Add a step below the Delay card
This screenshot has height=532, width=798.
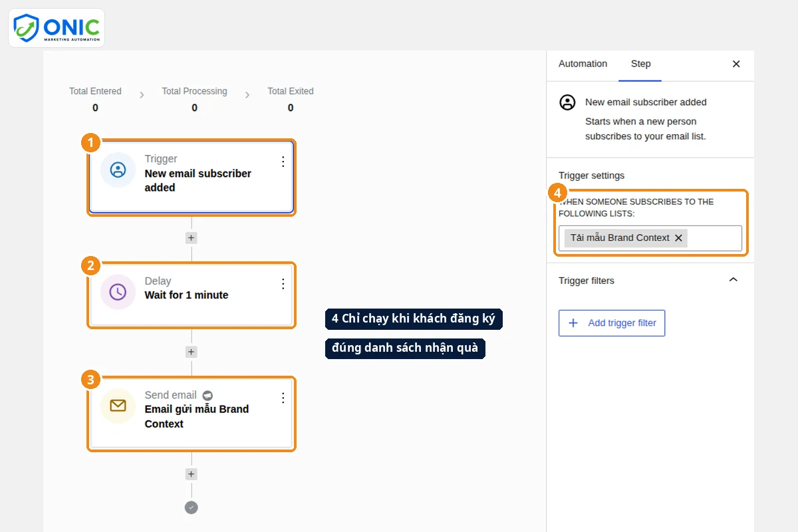pos(192,352)
